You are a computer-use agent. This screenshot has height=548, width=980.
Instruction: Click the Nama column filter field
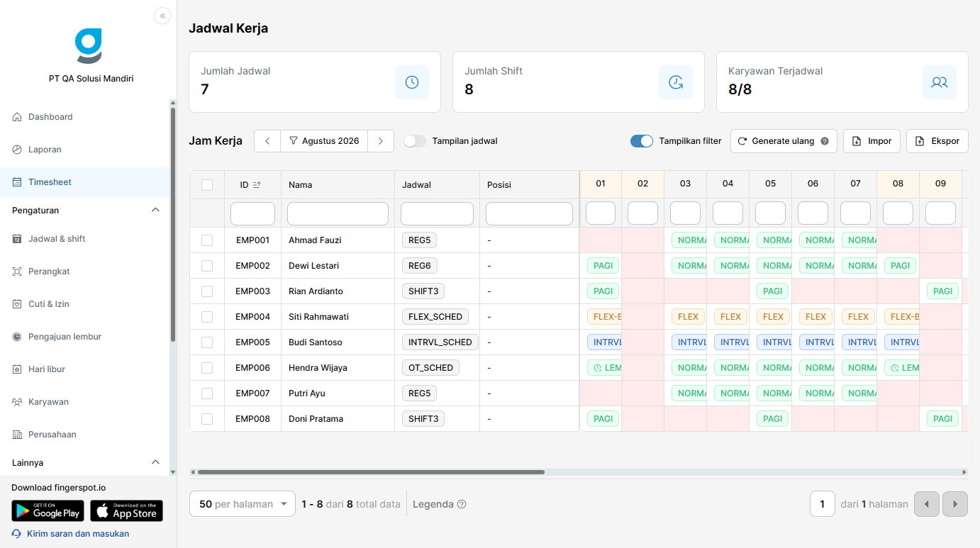338,213
